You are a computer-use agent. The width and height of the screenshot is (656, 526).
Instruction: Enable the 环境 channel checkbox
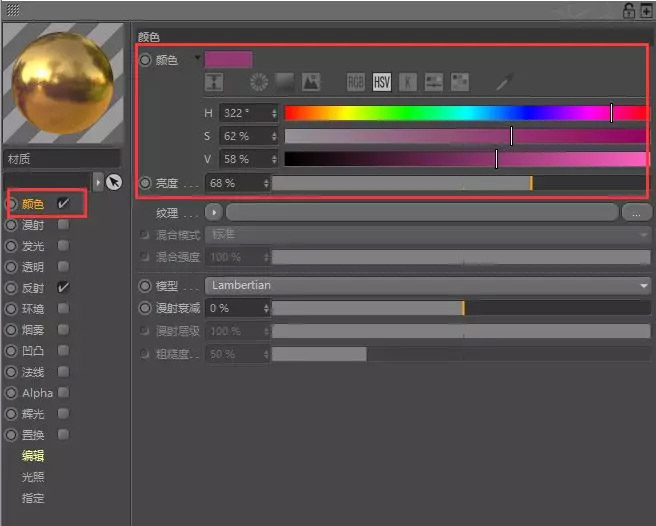tap(63, 308)
